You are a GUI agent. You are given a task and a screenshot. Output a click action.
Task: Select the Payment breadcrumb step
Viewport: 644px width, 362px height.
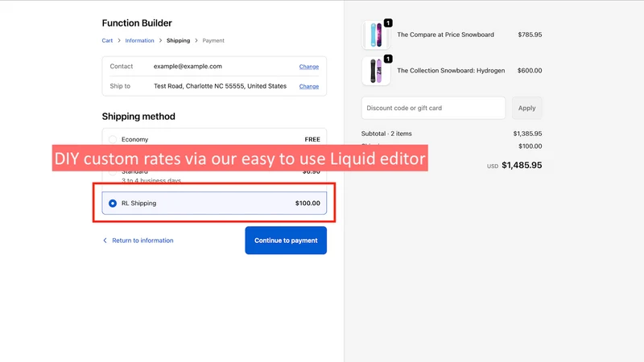point(213,41)
